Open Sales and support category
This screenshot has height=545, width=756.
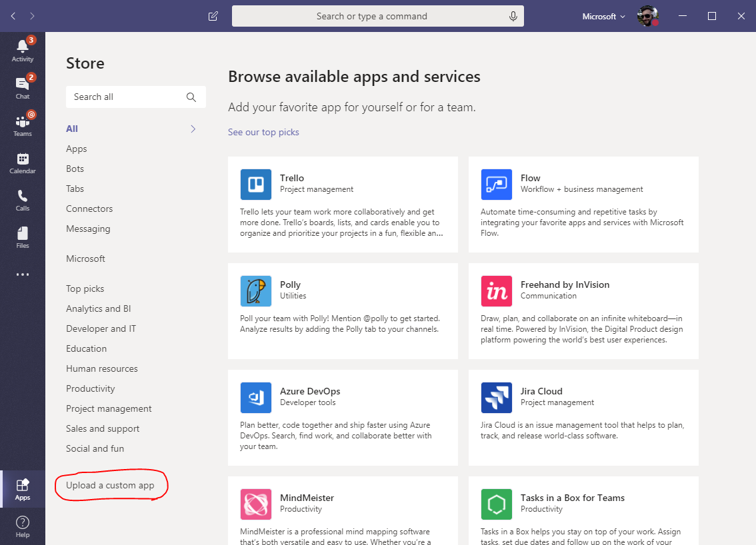[x=103, y=428]
